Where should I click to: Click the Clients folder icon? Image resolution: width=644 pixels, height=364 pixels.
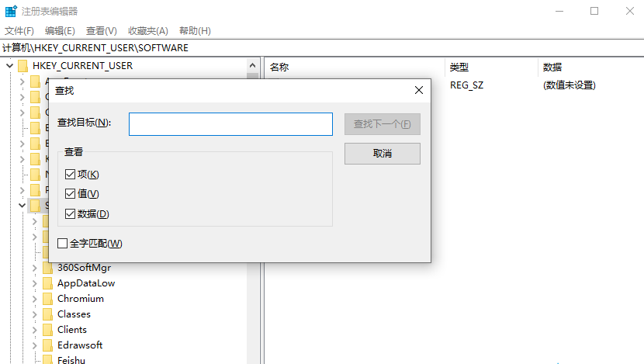(47, 330)
